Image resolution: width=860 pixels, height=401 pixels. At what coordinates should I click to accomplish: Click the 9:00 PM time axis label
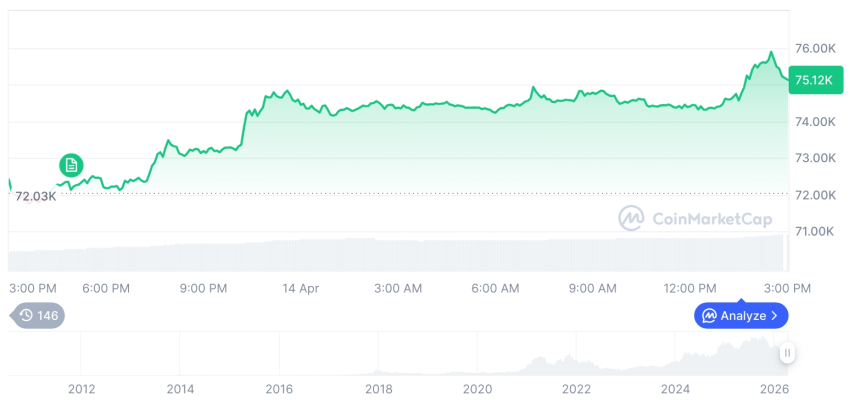click(x=203, y=288)
